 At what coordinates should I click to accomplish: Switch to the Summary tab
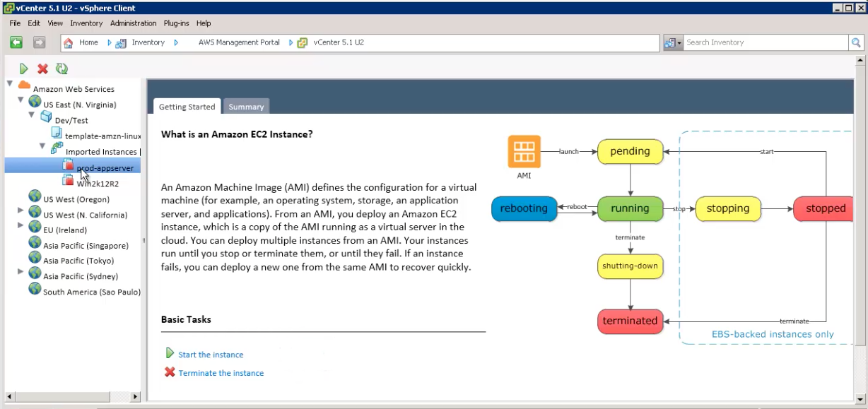click(x=246, y=107)
